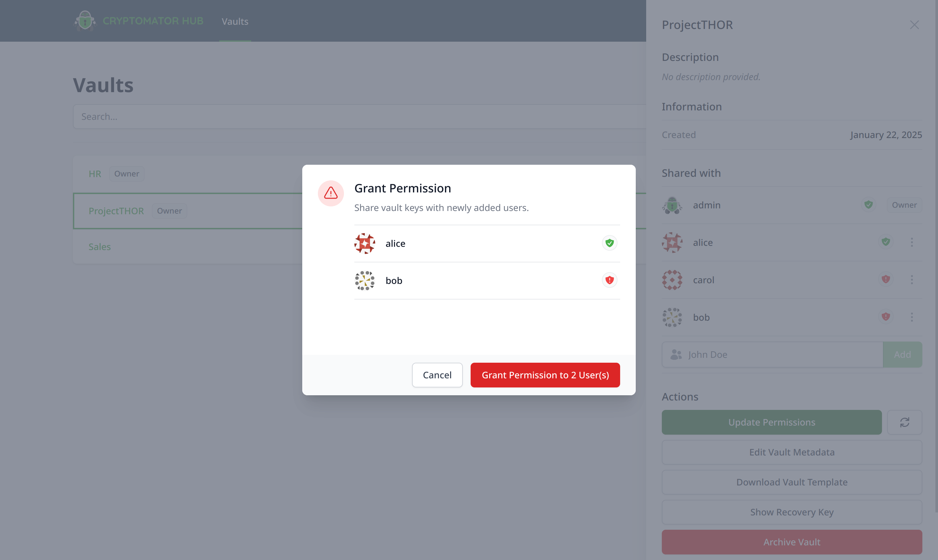Screen dimensions: 938x560
Task: Click Download Vault Template
Action: click(x=791, y=482)
